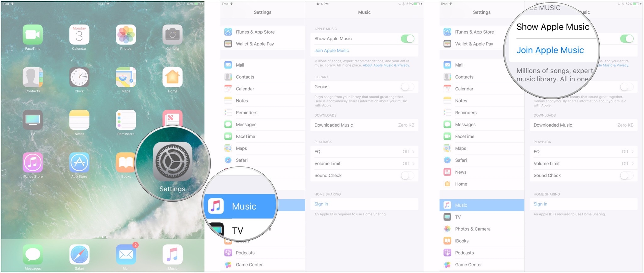Open the Calendar app on the home screen

(79, 35)
